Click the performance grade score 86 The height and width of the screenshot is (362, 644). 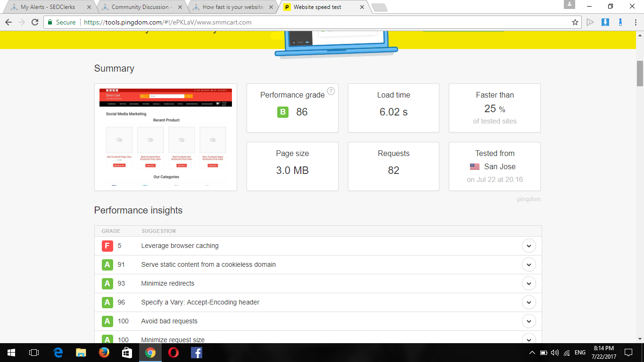click(302, 112)
